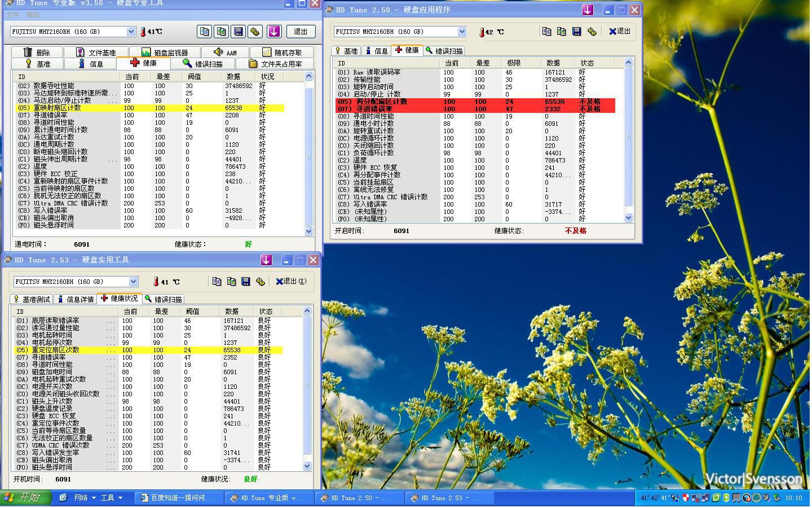Screen dimensions: 812x508
Task: Open options icon in HD Tune 2.50
Action: click(592, 32)
